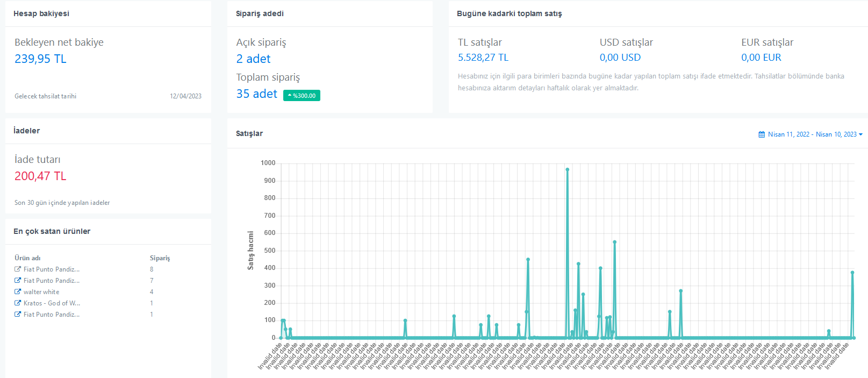Click the 239,95 TL pending balance value

click(x=40, y=59)
